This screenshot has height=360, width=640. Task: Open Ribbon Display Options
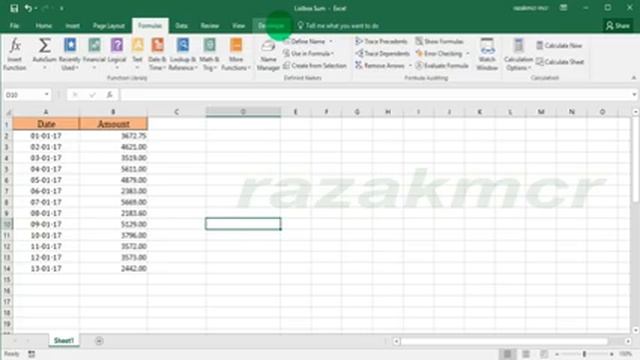[563, 8]
